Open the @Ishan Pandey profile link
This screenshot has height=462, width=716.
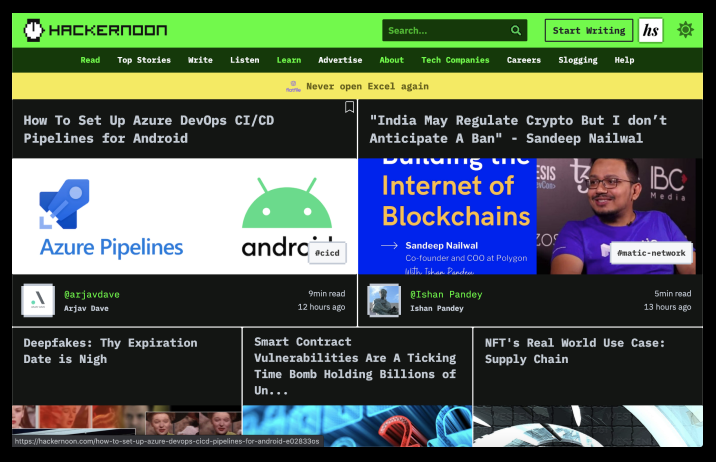(x=446, y=294)
